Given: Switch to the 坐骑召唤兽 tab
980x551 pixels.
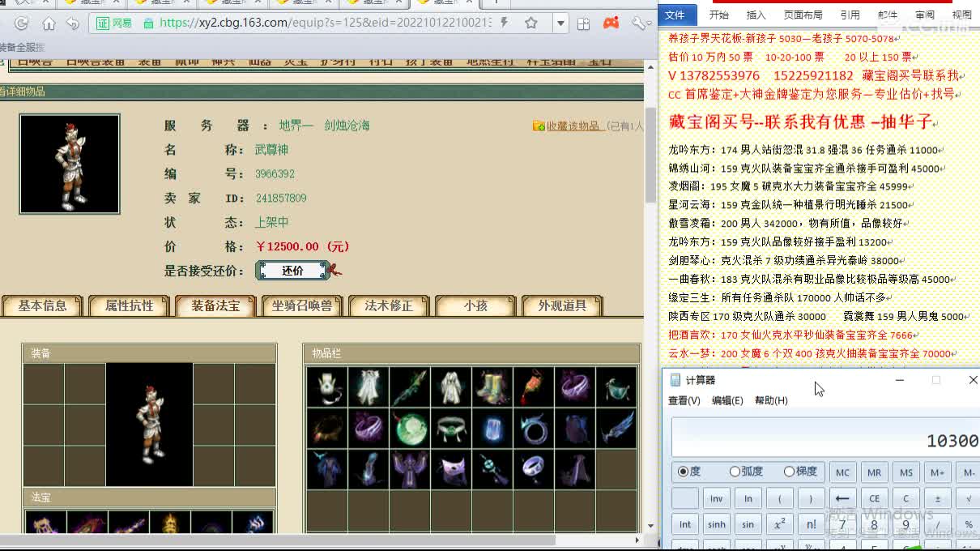Looking at the screenshot, I should [x=302, y=306].
